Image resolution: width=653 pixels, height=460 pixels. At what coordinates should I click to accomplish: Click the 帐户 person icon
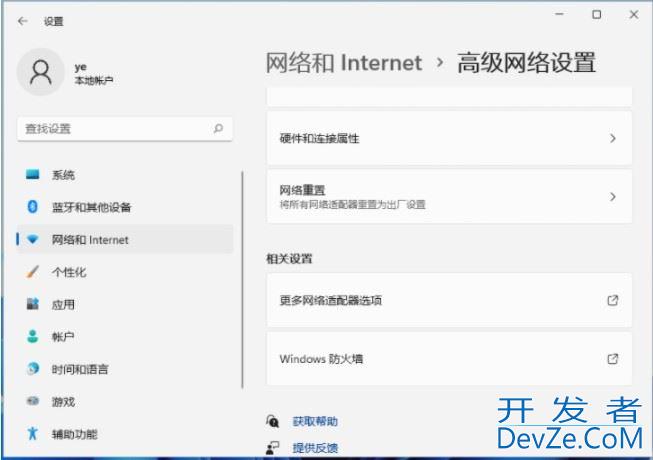coord(32,336)
